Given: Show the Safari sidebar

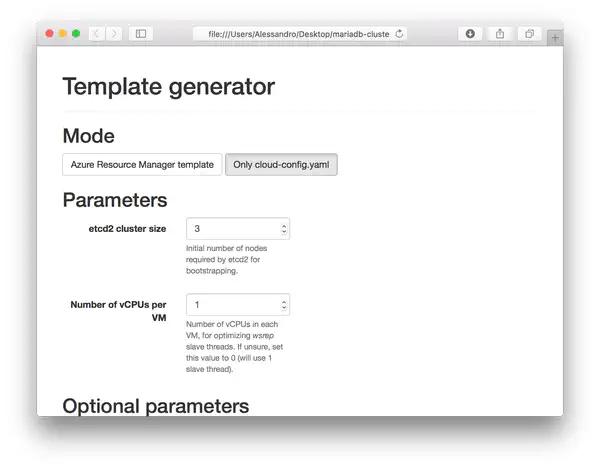Looking at the screenshot, I should [141, 33].
